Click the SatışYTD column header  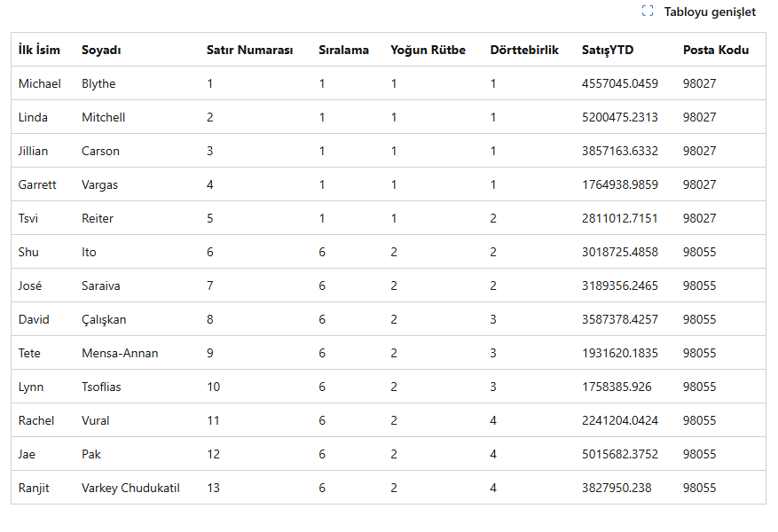[x=608, y=50]
